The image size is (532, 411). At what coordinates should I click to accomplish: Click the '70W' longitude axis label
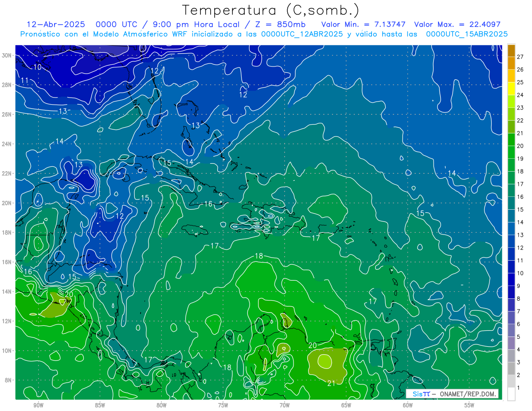click(x=285, y=405)
